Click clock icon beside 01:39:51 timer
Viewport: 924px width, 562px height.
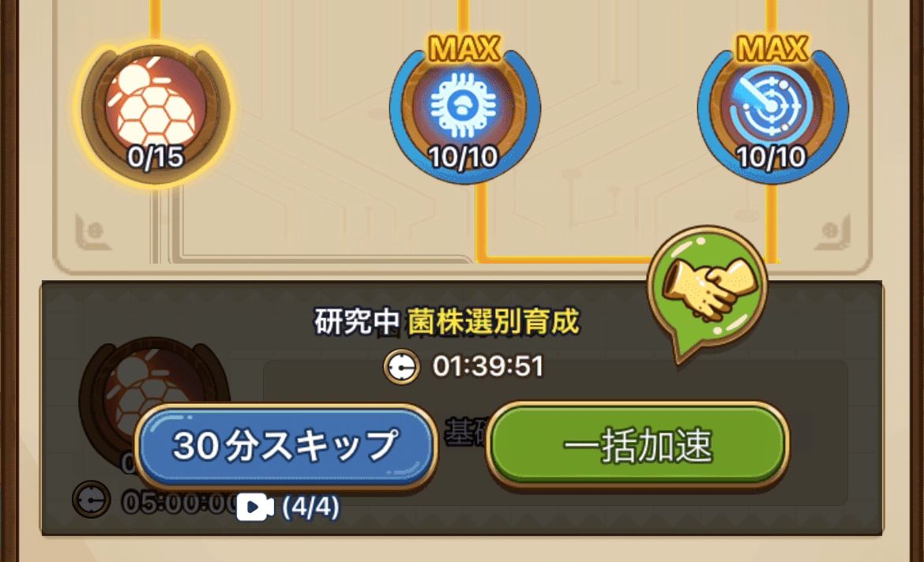pyautogui.click(x=401, y=366)
